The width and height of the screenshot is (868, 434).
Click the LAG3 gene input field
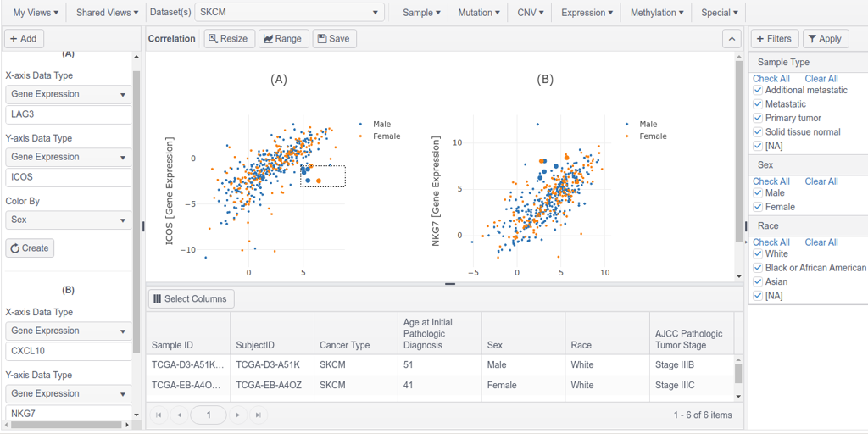tap(69, 115)
